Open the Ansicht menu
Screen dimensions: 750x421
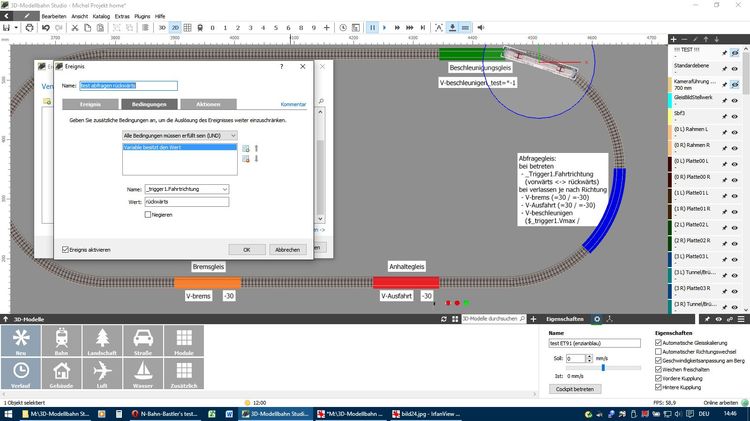(79, 16)
